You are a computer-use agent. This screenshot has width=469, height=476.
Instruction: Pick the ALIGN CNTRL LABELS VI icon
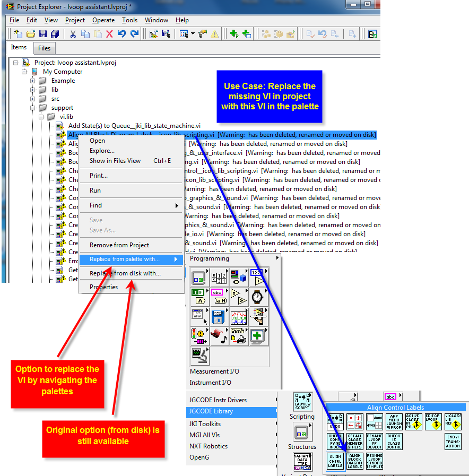[x=335, y=461]
